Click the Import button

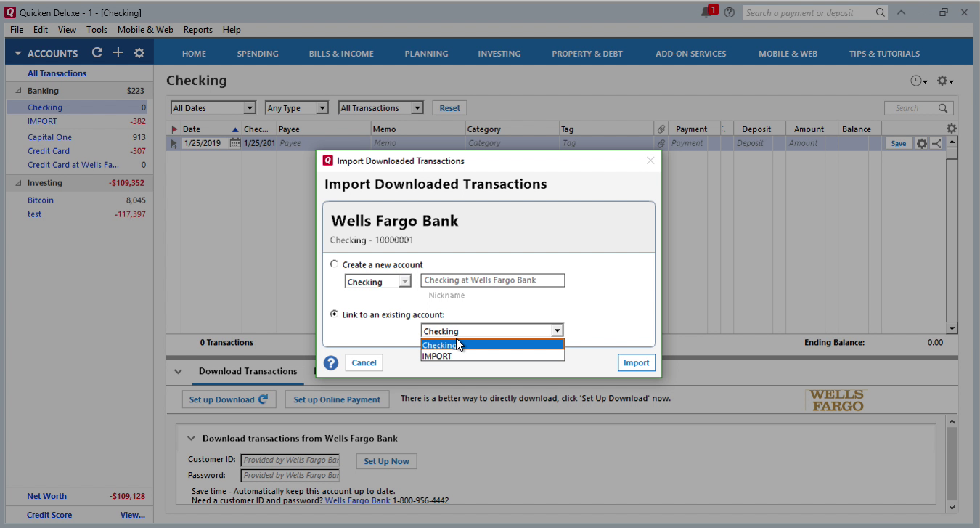637,362
